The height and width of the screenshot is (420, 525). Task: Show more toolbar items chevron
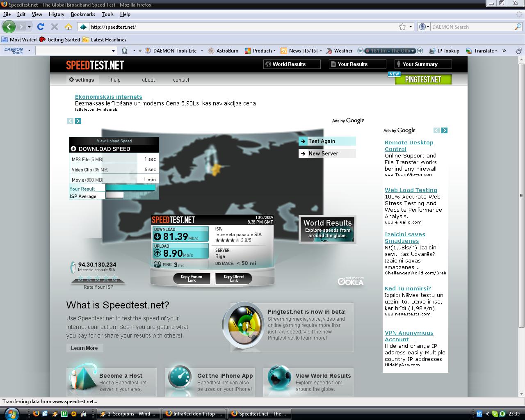pos(504,51)
